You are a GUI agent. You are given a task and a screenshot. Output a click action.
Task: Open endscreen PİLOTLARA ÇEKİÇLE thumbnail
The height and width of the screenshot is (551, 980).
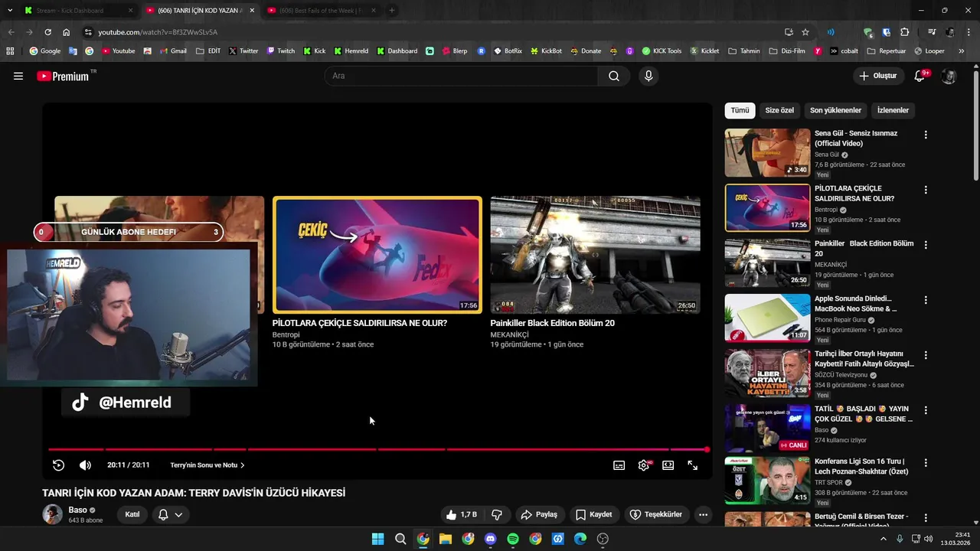377,255
